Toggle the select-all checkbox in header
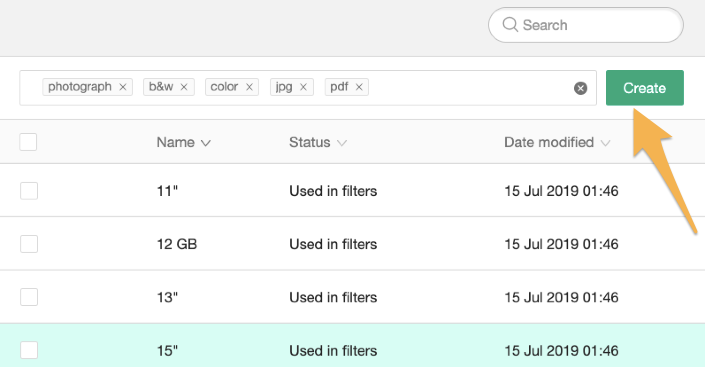Image resolution: width=705 pixels, height=367 pixels. [x=28, y=142]
